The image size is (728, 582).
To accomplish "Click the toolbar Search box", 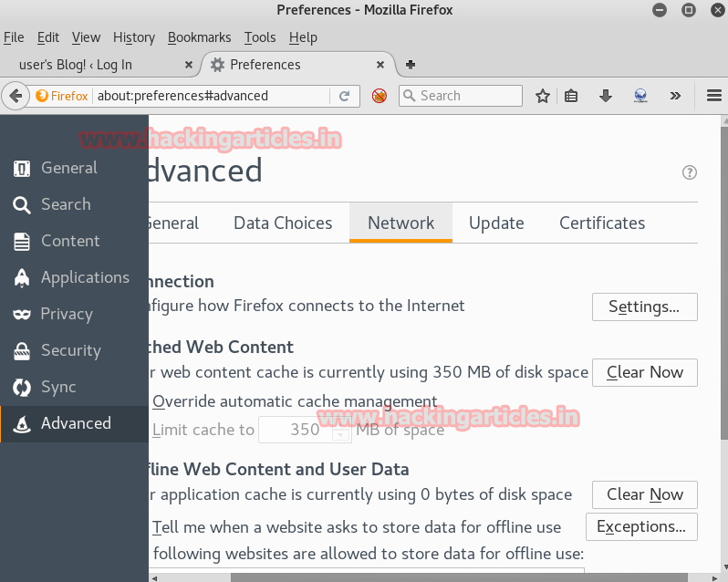I will click(x=461, y=96).
